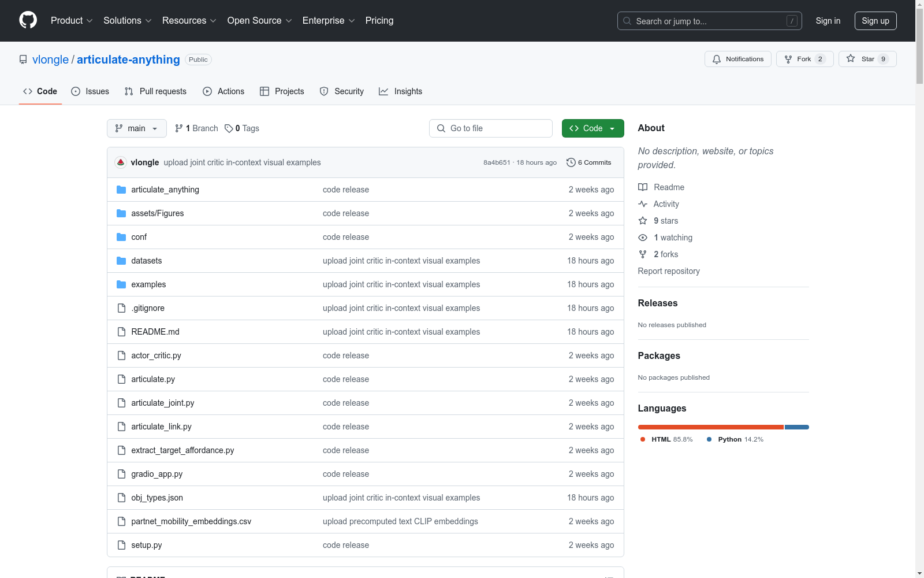Open the README.md file
Viewport: 924px width, 578px height.
tap(155, 332)
